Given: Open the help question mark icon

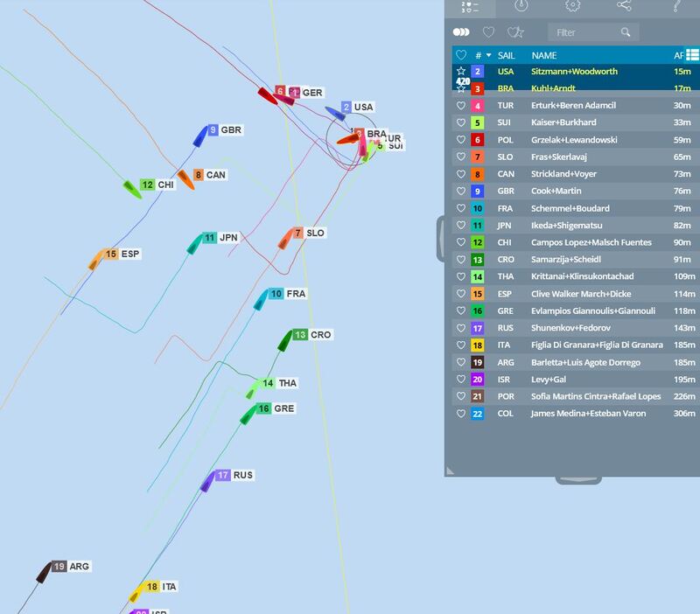Looking at the screenshot, I should (x=676, y=5).
